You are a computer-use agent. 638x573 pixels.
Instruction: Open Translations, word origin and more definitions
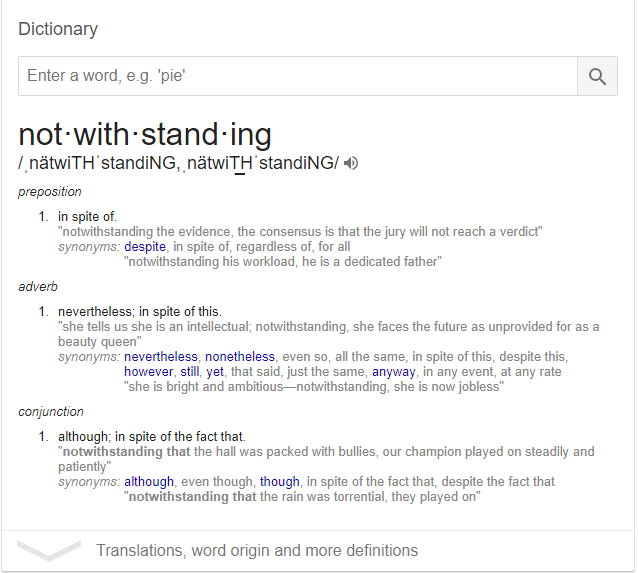257,550
